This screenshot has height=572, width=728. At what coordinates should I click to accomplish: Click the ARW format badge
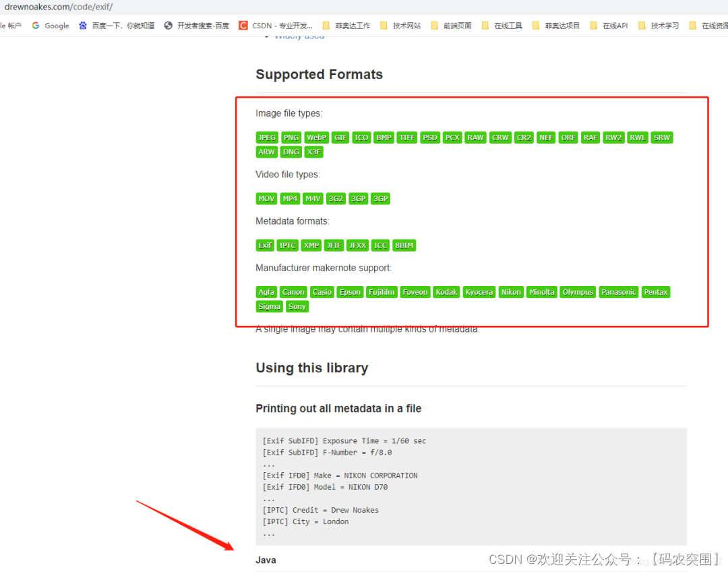[266, 152]
